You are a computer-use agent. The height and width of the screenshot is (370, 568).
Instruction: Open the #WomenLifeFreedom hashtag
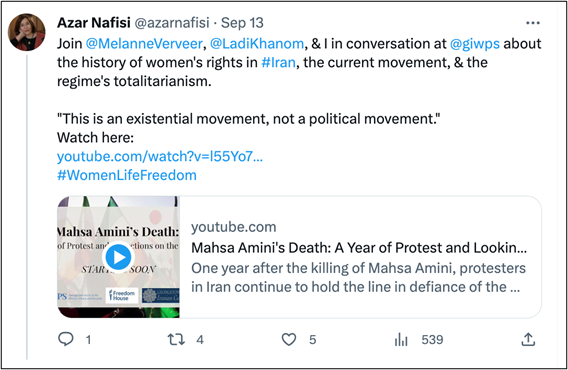[x=127, y=175]
